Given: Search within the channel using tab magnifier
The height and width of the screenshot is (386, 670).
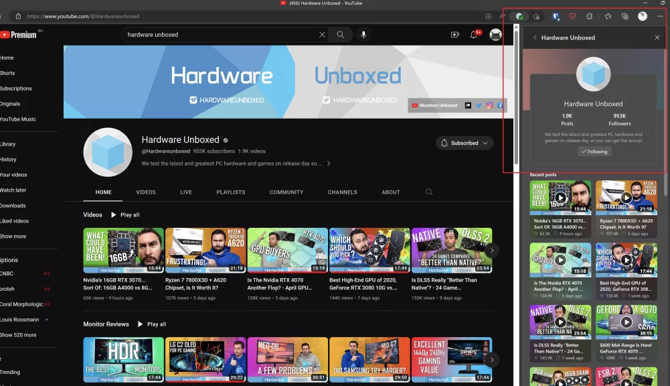Looking at the screenshot, I should tap(429, 192).
